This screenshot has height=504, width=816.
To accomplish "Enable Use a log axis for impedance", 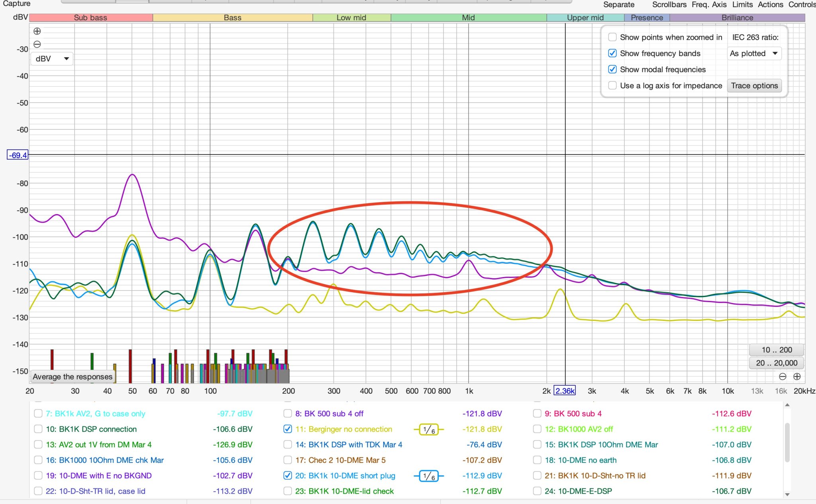I will (x=612, y=86).
